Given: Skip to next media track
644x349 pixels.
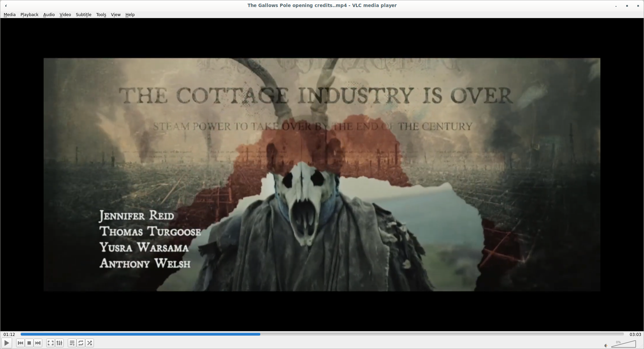Looking at the screenshot, I should [38, 343].
